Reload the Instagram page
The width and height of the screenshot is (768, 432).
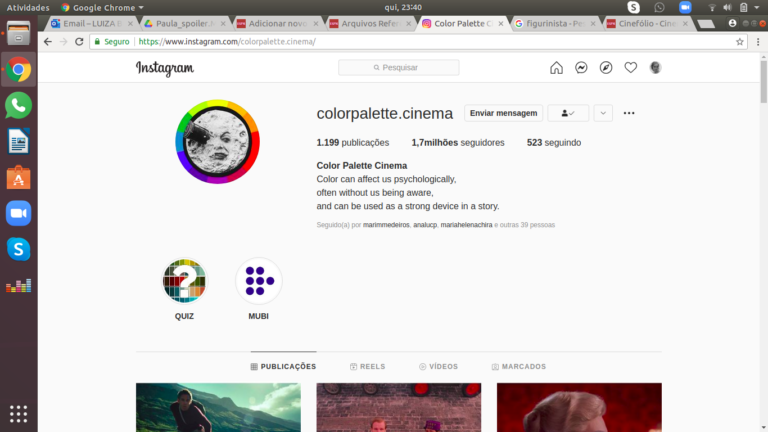click(79, 42)
